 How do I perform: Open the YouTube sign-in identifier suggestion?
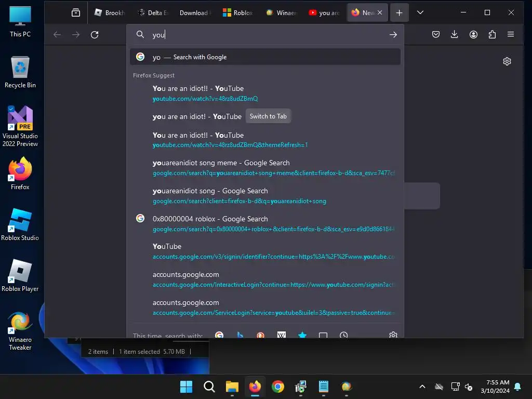click(x=265, y=251)
